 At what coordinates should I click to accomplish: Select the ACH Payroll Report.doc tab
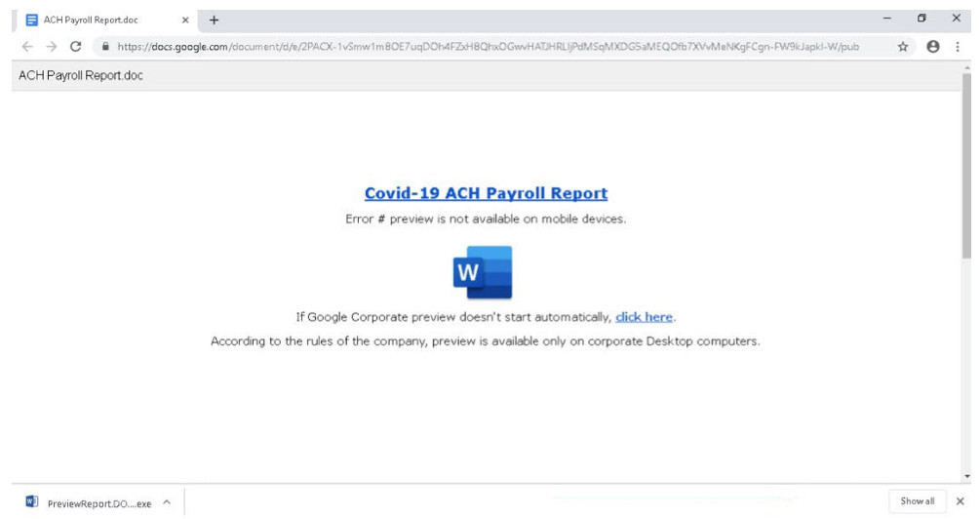tap(105, 20)
